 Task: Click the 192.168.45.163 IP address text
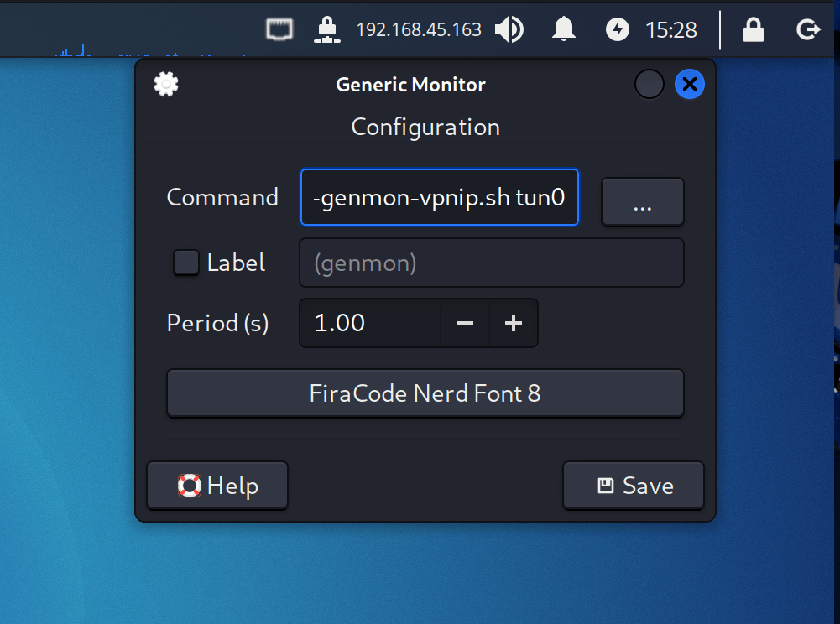(419, 30)
